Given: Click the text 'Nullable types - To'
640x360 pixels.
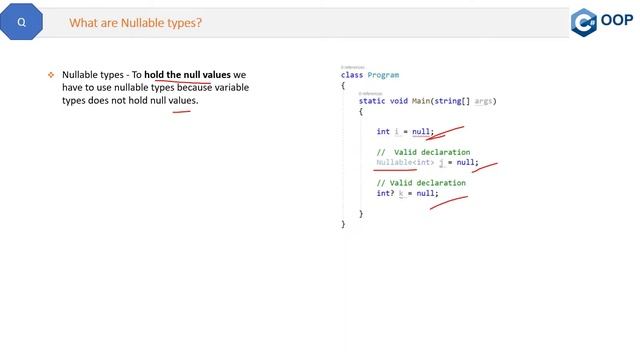Looking at the screenshot, I should point(102,75).
